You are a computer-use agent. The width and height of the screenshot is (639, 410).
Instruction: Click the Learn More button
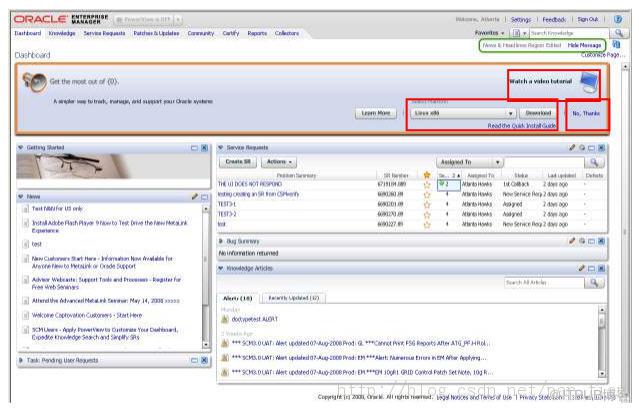377,113
